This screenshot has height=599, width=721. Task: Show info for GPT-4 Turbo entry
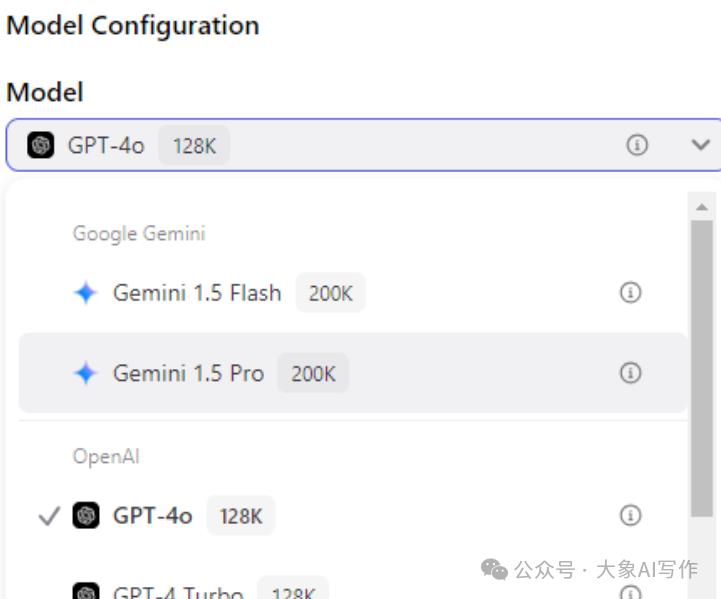(x=630, y=592)
